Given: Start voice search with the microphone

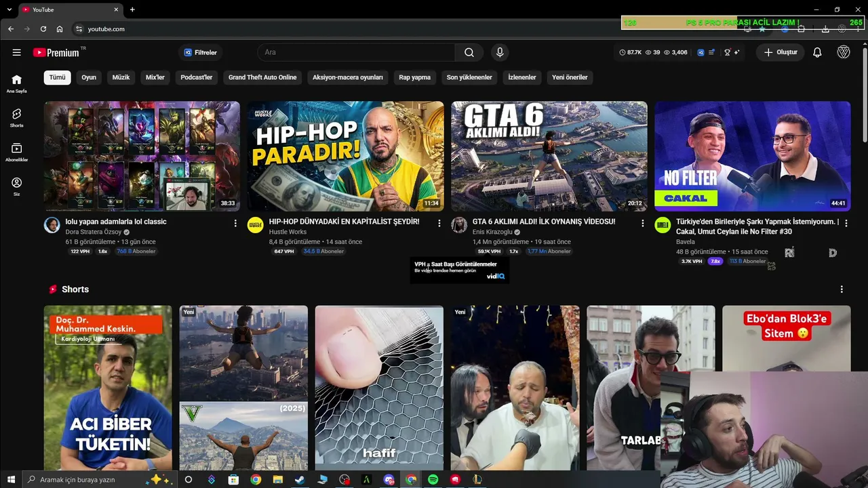Looking at the screenshot, I should pos(500,52).
